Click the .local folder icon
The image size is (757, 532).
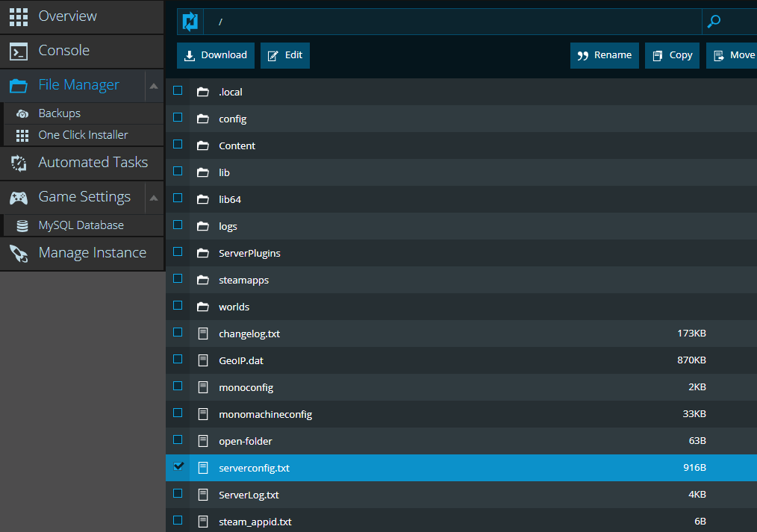point(203,92)
